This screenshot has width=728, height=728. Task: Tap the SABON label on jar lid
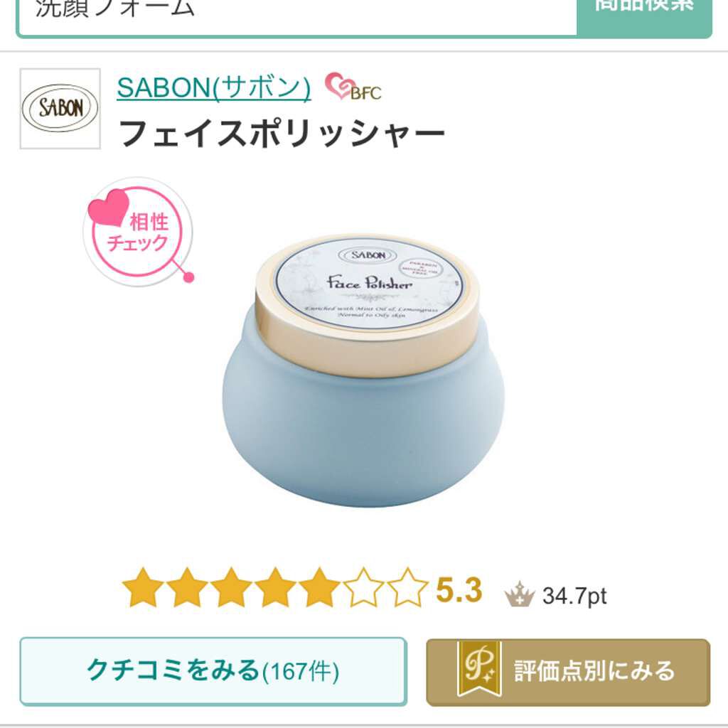[368, 255]
